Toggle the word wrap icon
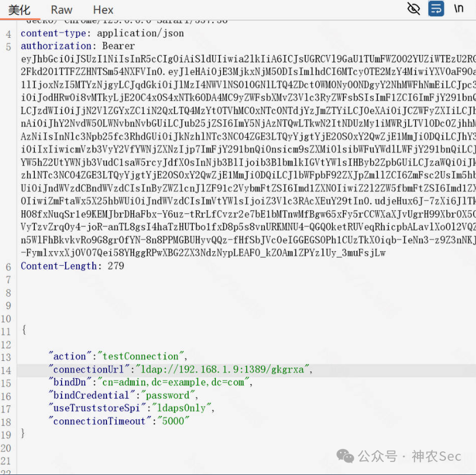The image size is (476, 475). [x=436, y=8]
